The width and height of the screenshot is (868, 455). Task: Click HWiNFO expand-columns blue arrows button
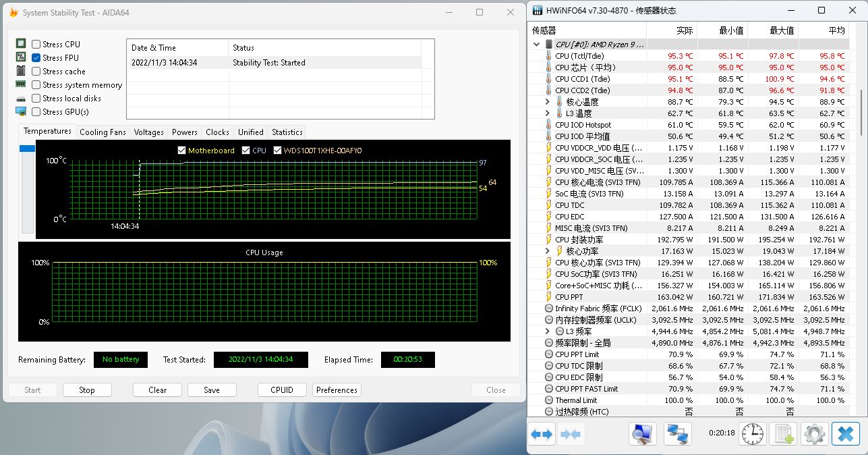tap(542, 434)
